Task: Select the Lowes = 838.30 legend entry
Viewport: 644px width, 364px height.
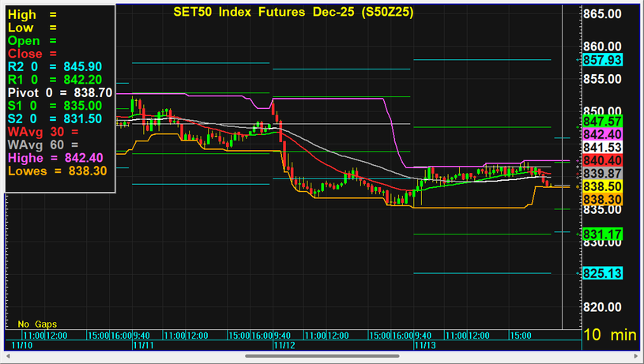Action: (x=57, y=170)
